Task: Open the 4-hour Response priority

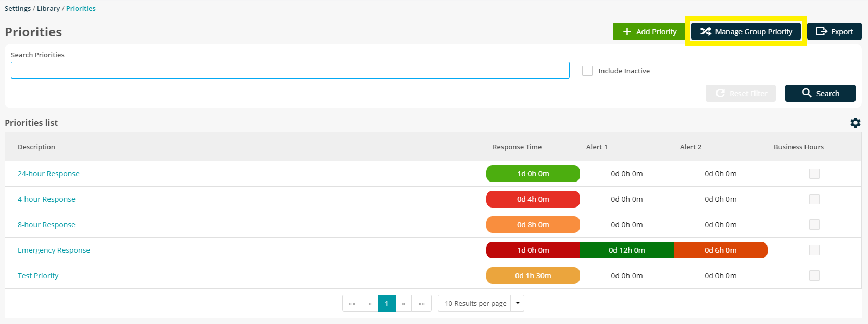Action: pyautogui.click(x=46, y=199)
